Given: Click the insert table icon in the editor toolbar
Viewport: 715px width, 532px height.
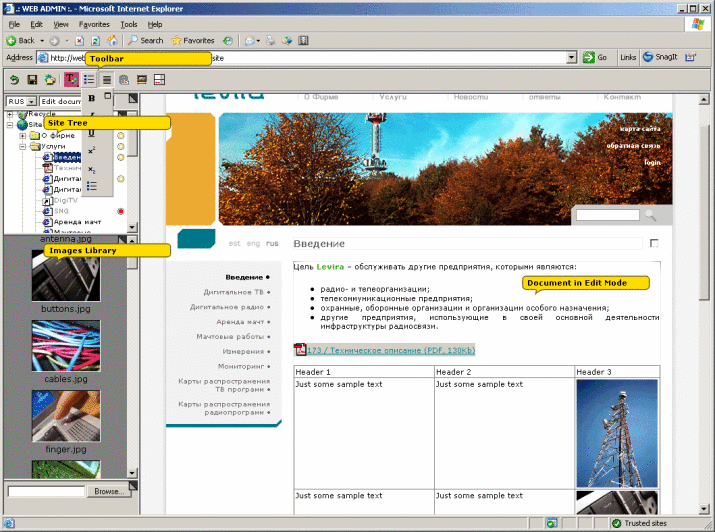Looking at the screenshot, I should coord(160,80).
